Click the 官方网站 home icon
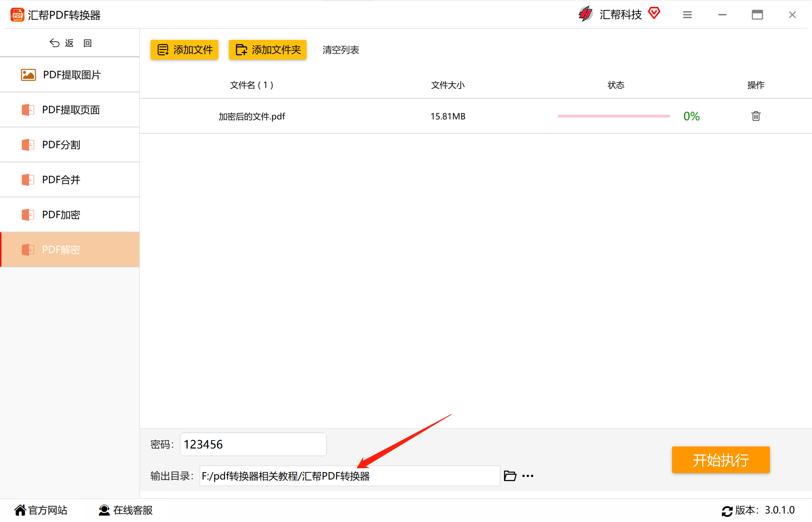The height and width of the screenshot is (522, 812). 20,510
